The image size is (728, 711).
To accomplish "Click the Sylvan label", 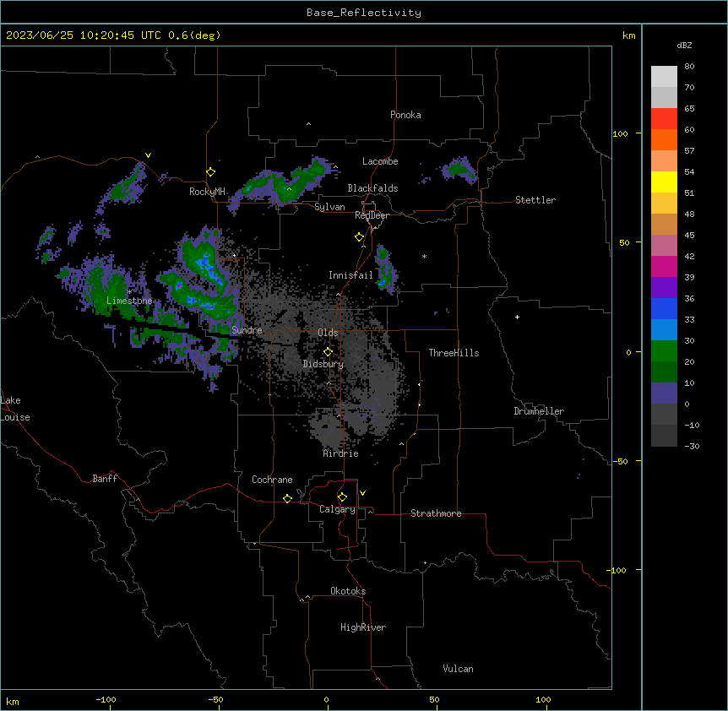I will coord(329,207).
